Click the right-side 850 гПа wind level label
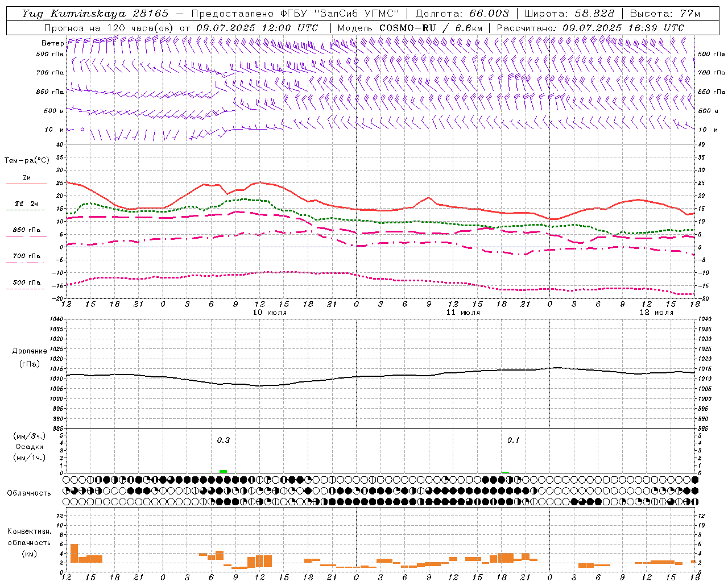This screenshot has height=582, width=728. [x=712, y=92]
